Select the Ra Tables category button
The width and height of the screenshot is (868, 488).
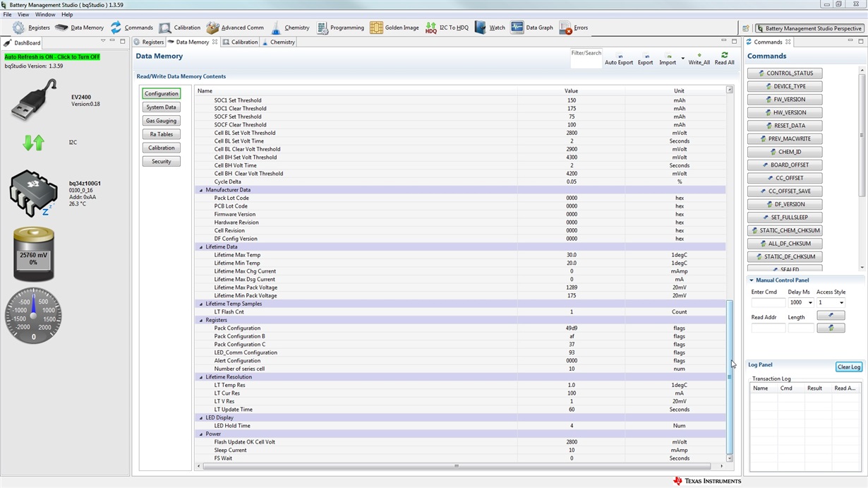point(162,134)
